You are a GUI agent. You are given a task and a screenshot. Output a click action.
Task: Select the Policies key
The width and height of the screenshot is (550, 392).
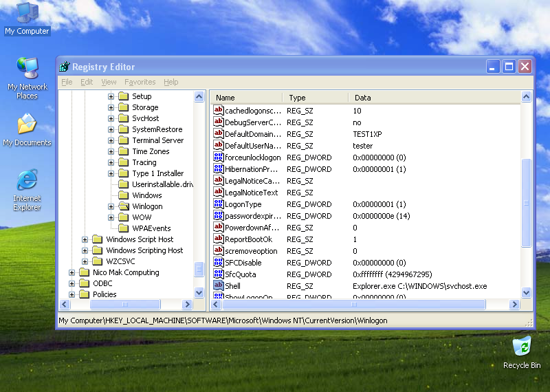(x=104, y=294)
